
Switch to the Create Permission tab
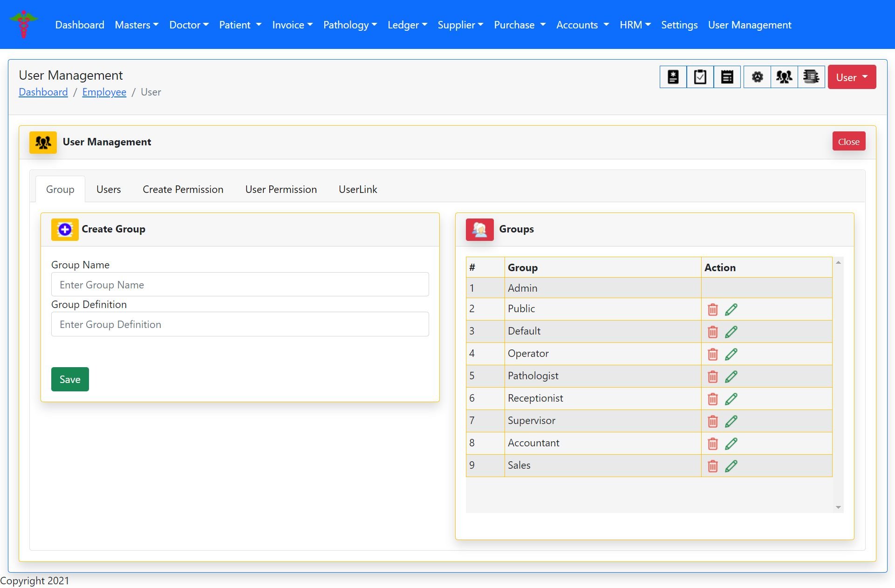click(x=183, y=189)
